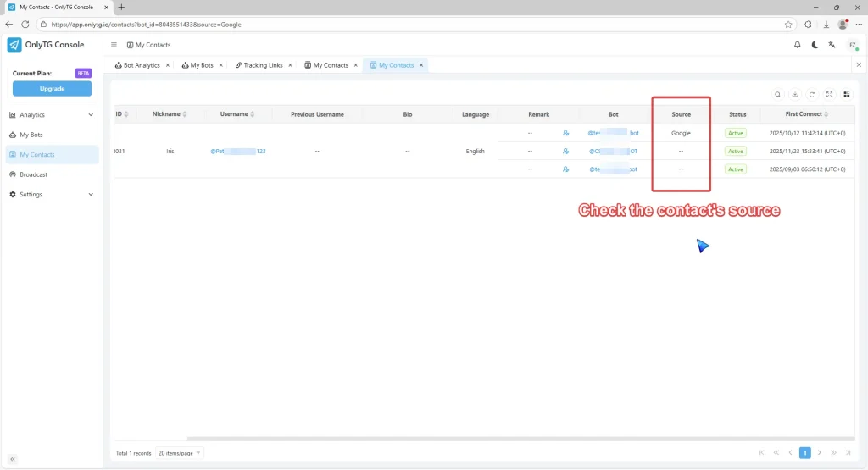The height and width of the screenshot is (470, 868).
Task: Open the column settings grid icon
Action: (x=847, y=95)
